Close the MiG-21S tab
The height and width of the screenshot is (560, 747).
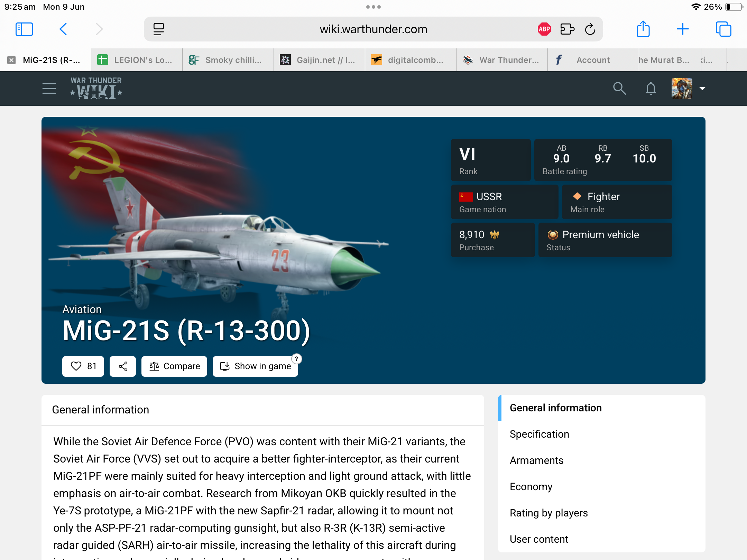tap(11, 60)
